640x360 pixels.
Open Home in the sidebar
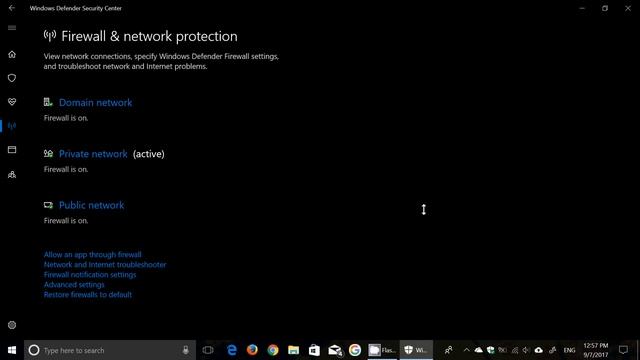pyautogui.click(x=12, y=54)
